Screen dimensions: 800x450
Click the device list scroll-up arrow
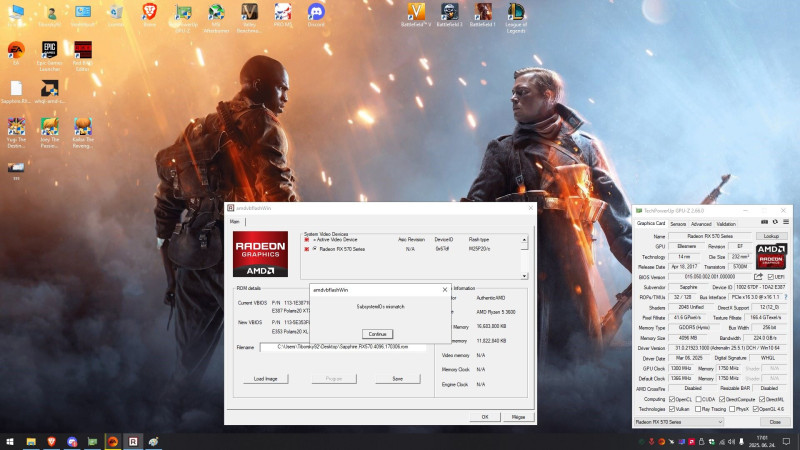(x=524, y=240)
